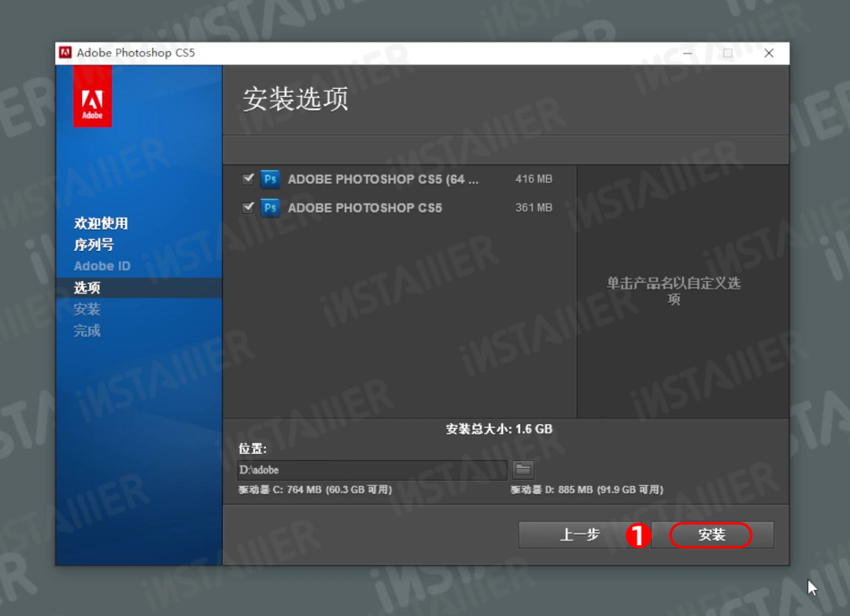Uncheck the 361 MB ADOBE PHOTOSHOP CS5 checkbox
Screen dimensions: 850x616
248,208
